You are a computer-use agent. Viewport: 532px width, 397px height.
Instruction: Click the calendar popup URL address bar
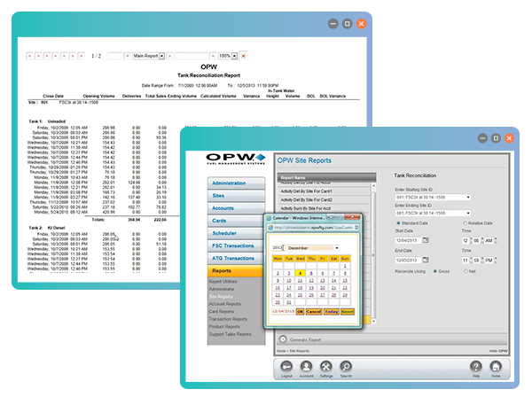313,228
